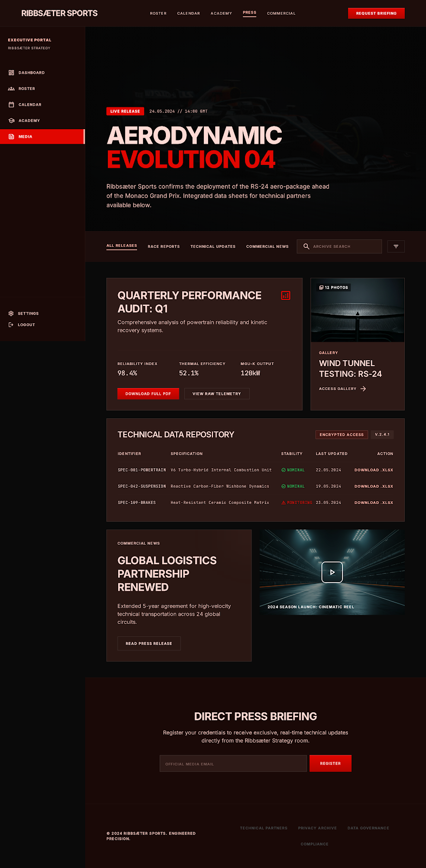Select Press in top navigation
The height and width of the screenshot is (868, 426).
tap(249, 12)
